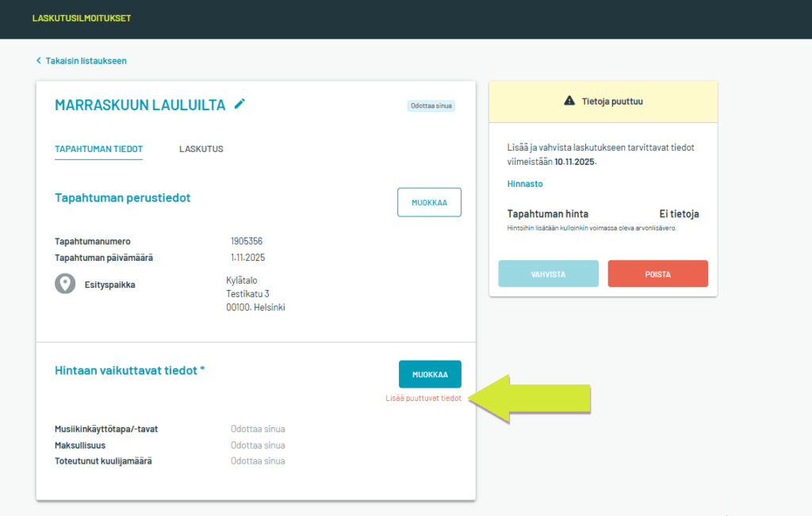Open Laskutusilmoitukset in the top header

tap(82, 18)
